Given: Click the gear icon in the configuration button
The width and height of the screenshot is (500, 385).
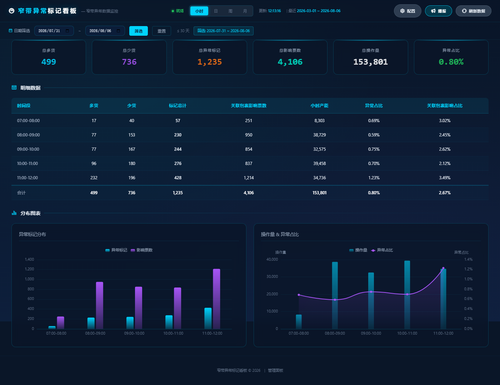Looking at the screenshot, I should tap(402, 11).
